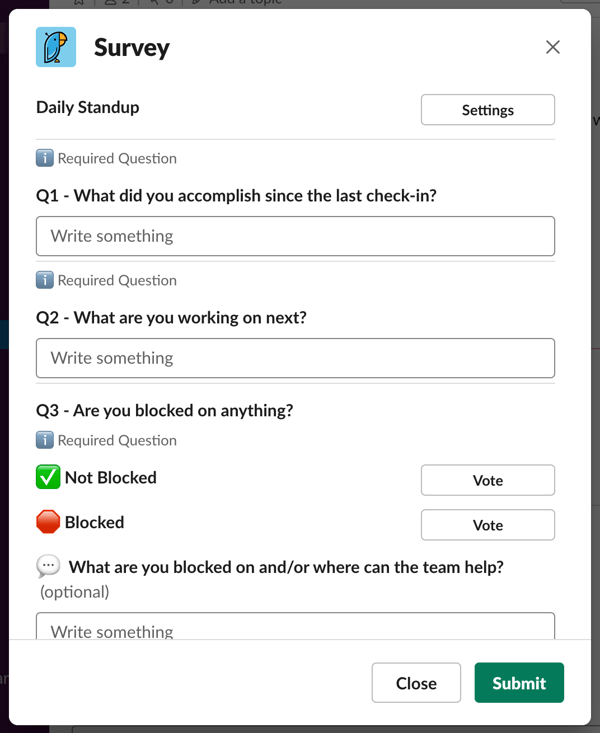This screenshot has height=733, width=600.
Task: Click the Required Question label above Q1
Action: click(117, 158)
